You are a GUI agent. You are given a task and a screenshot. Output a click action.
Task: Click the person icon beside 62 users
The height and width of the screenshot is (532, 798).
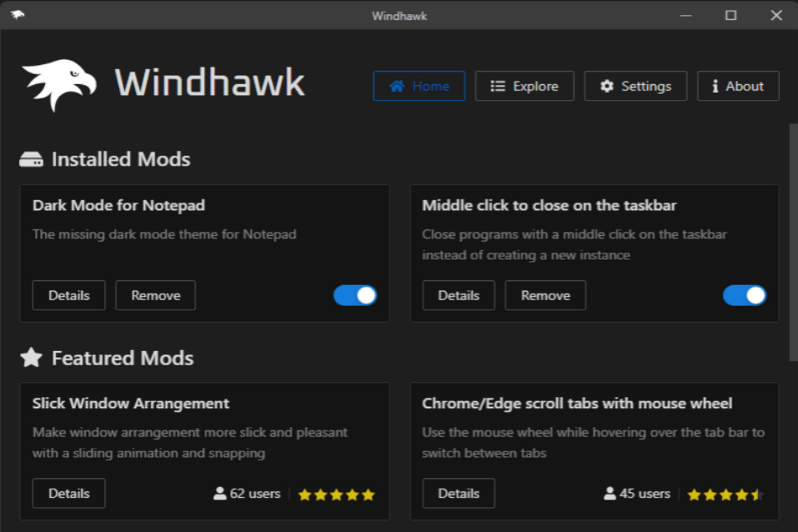pyautogui.click(x=220, y=493)
